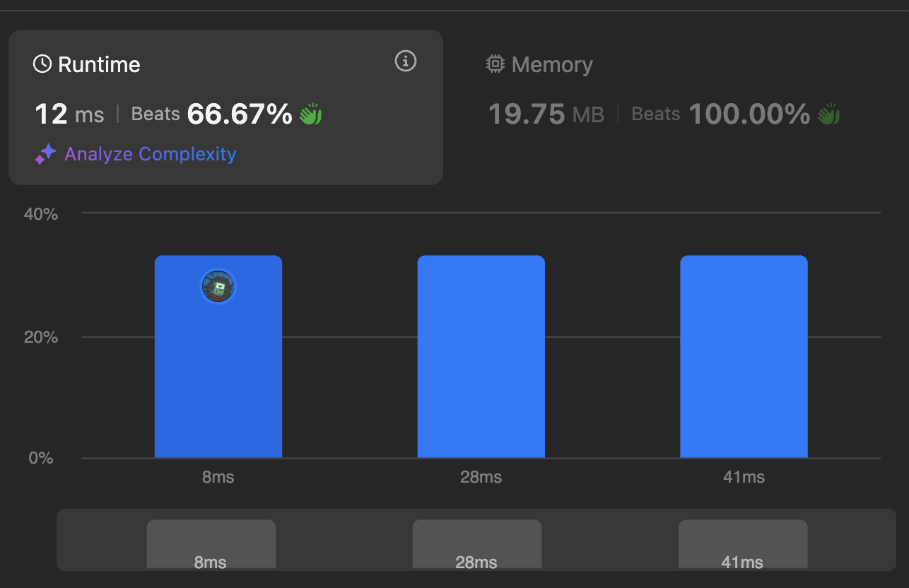Viewport: 909px width, 588px height.
Task: Select the 41ms range selector thumbnail
Action: coord(743,545)
